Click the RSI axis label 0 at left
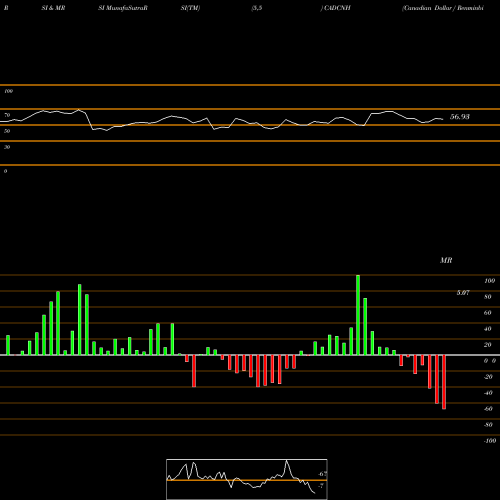This screenshot has width=500, height=500. point(5,171)
